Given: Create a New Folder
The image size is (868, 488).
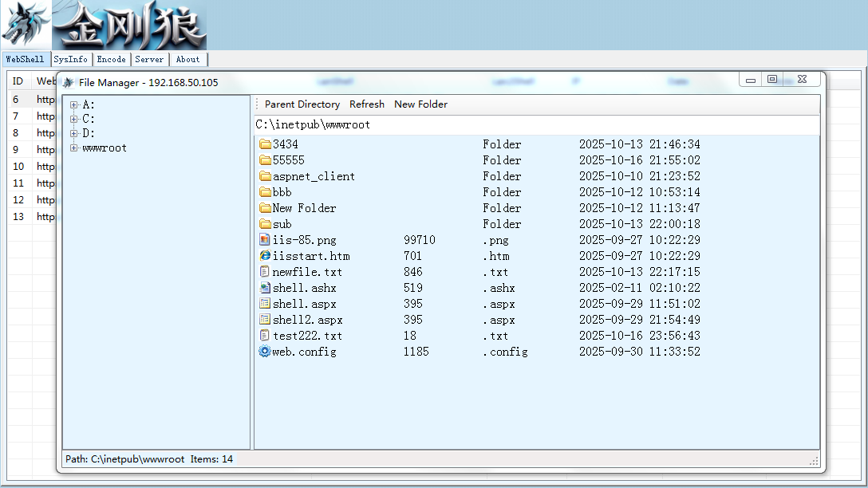Looking at the screenshot, I should click(420, 104).
